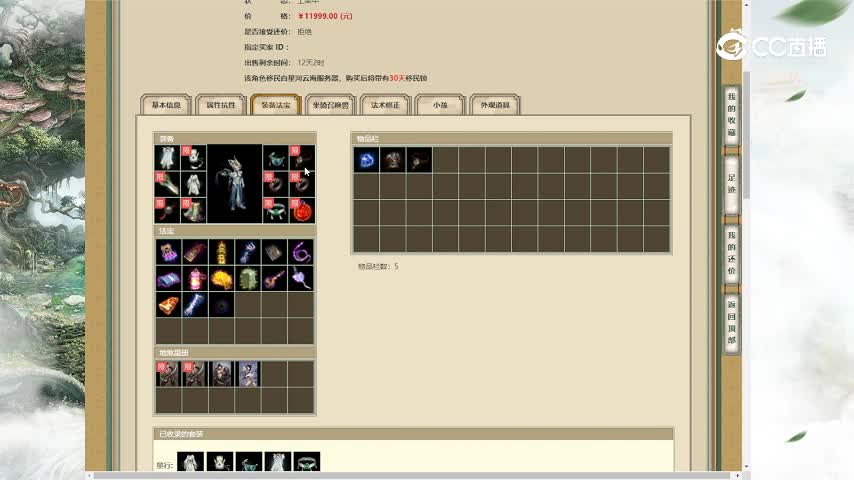View the brown armor item in inventory

(x=393, y=160)
